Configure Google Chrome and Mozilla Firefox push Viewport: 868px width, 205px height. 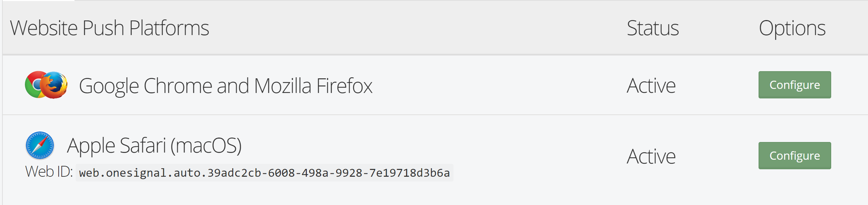(x=794, y=85)
